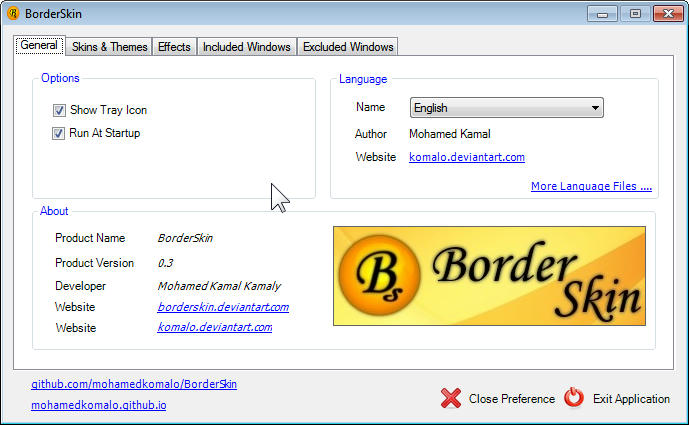This screenshot has height=425, width=689.
Task: Click the product version value 0.3
Action: [165, 263]
